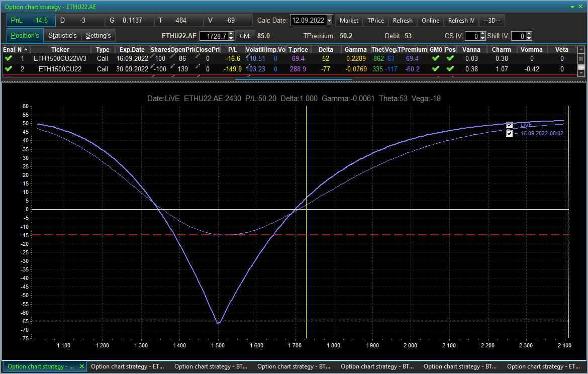The width and height of the screenshot is (588, 374).
Task: Sort by the Charm column header
Action: coord(502,50)
